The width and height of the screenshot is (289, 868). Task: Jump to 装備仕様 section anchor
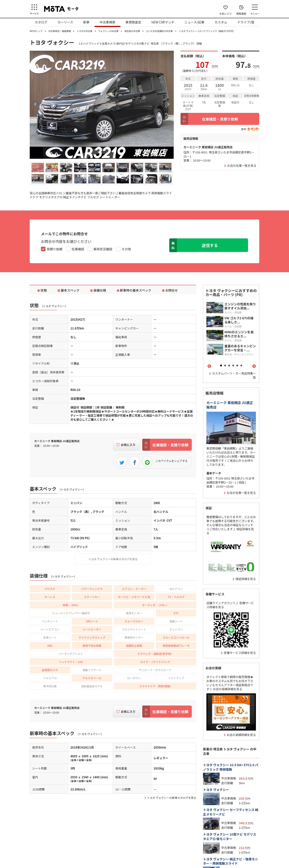click(98, 290)
